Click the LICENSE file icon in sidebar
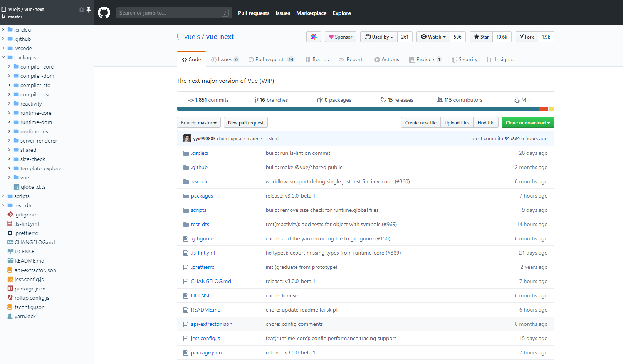The image size is (623, 364). pyautogui.click(x=10, y=252)
